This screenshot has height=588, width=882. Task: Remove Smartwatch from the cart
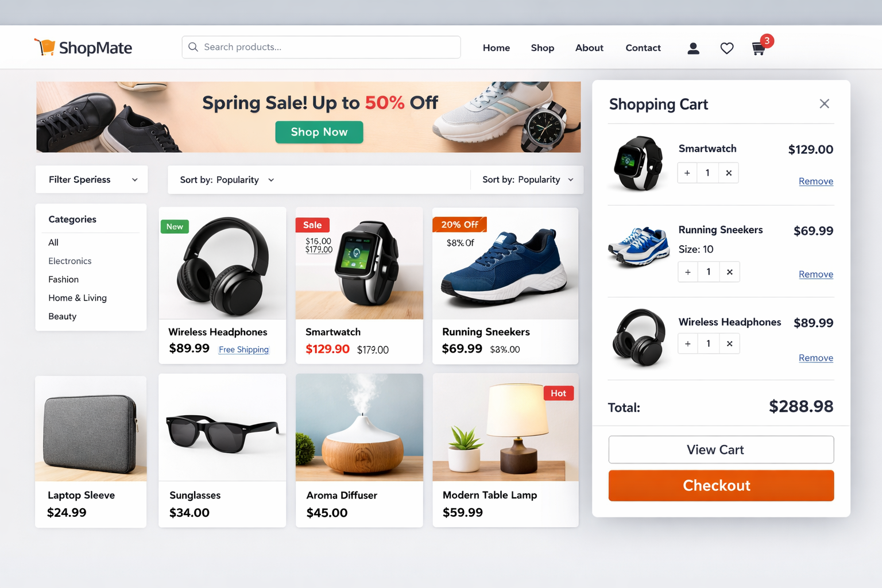click(x=816, y=181)
